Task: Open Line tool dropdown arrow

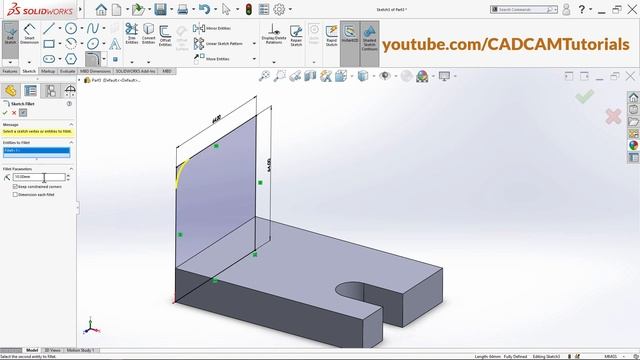Action: click(60, 28)
